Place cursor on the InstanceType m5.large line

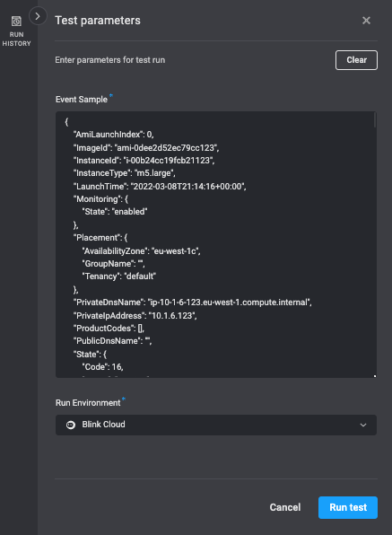(125, 173)
